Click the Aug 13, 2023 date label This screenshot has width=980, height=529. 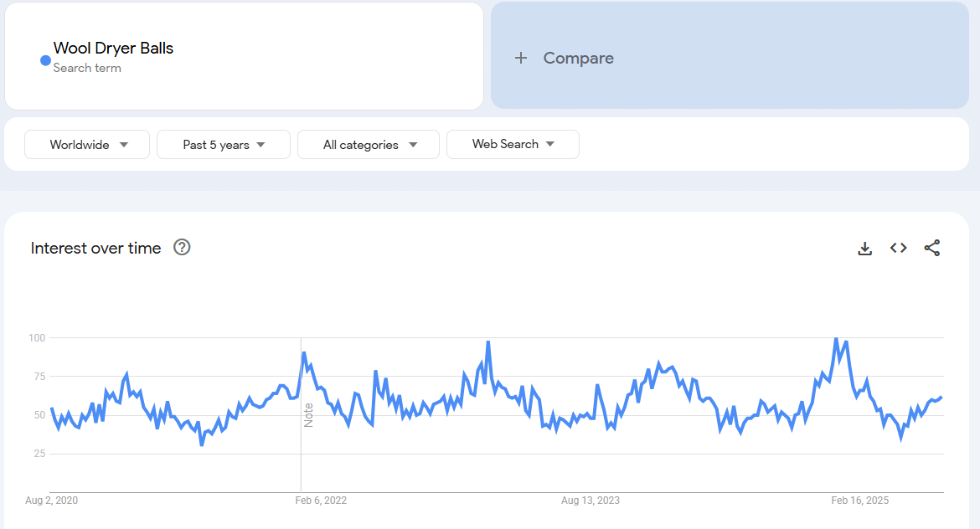(x=591, y=501)
